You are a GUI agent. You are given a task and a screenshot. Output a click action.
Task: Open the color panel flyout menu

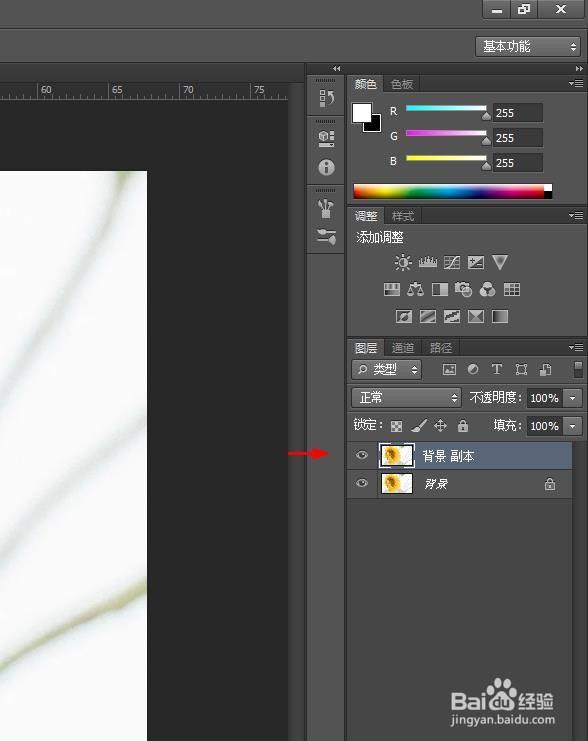click(576, 84)
